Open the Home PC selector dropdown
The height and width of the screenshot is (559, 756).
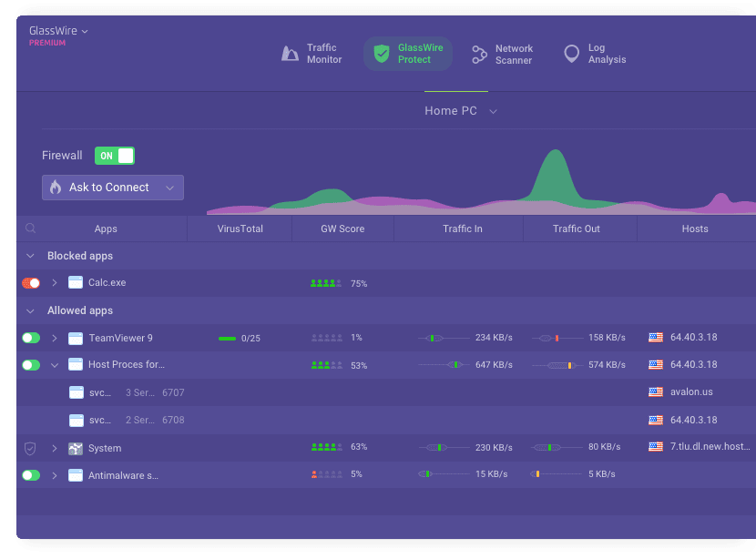461,111
